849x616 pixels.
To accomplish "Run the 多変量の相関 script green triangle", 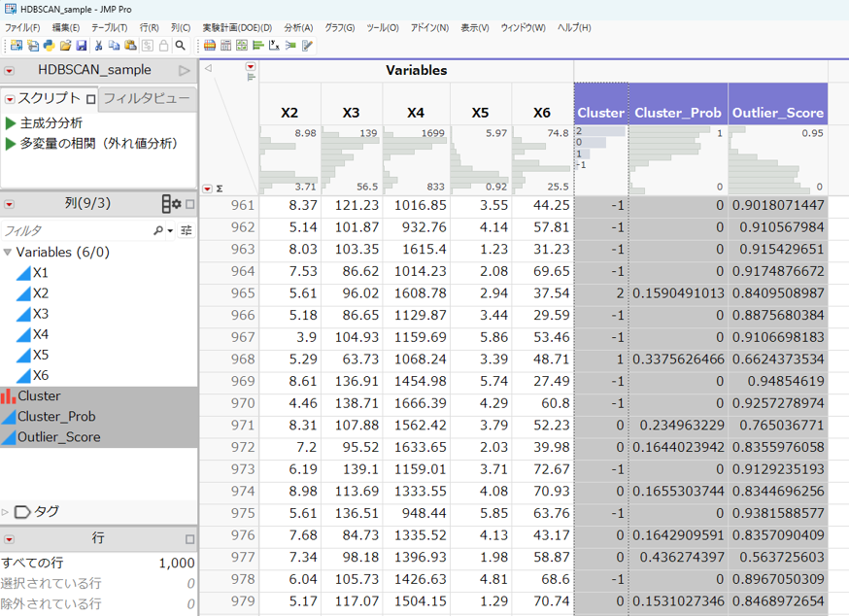I will click(x=11, y=144).
